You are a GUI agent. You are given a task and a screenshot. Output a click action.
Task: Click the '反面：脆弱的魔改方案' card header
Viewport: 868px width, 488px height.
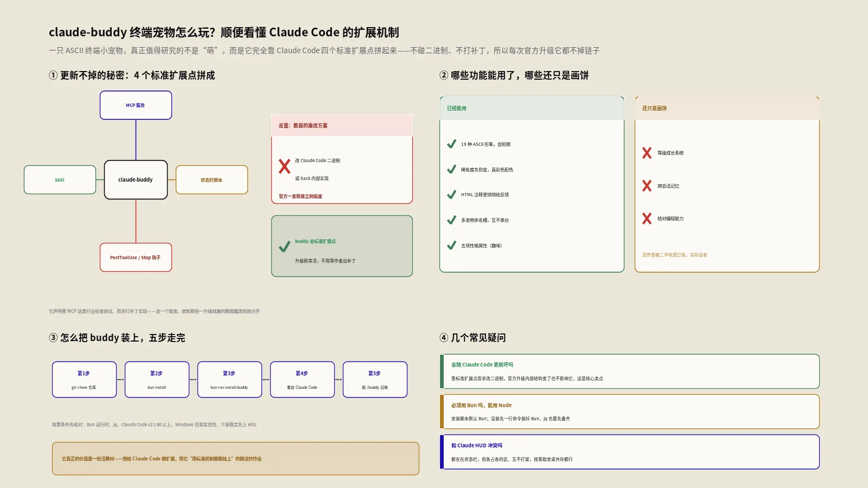342,125
